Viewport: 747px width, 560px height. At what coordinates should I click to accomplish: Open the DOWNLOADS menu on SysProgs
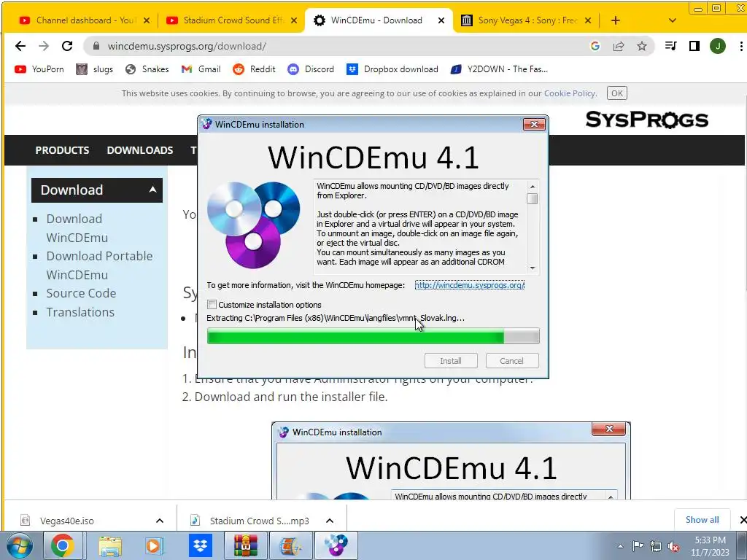coord(140,150)
